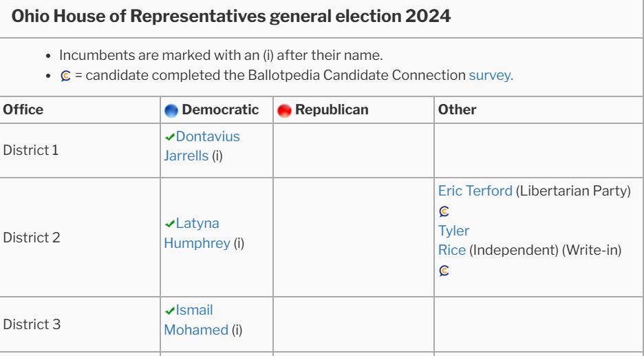Open Ismail Mohamed candidate page

[196, 320]
